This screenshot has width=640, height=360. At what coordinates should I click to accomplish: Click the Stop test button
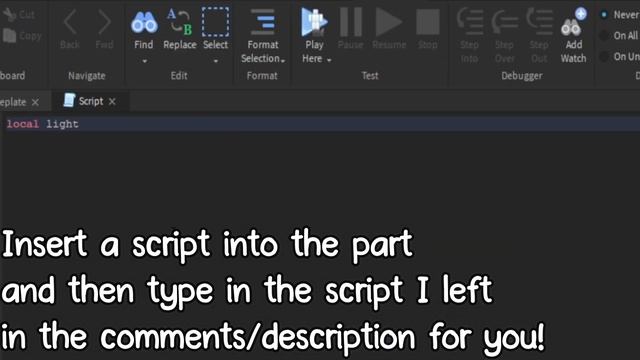(427, 22)
